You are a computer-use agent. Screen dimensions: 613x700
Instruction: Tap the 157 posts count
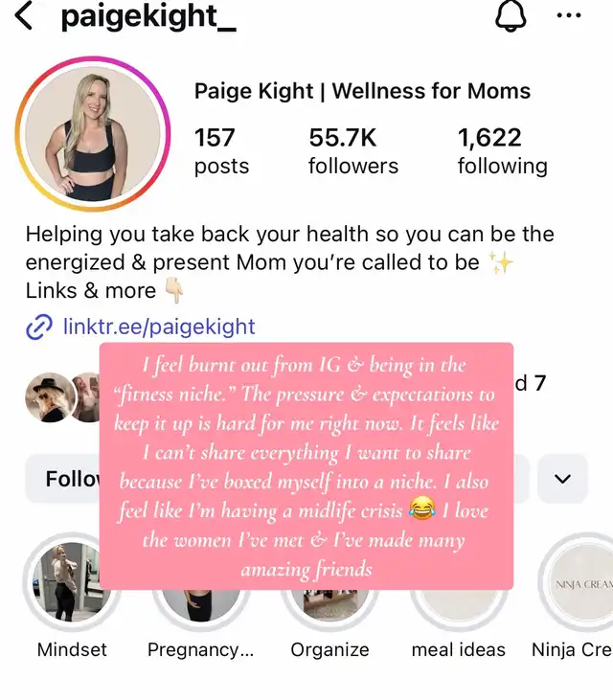coord(221,151)
